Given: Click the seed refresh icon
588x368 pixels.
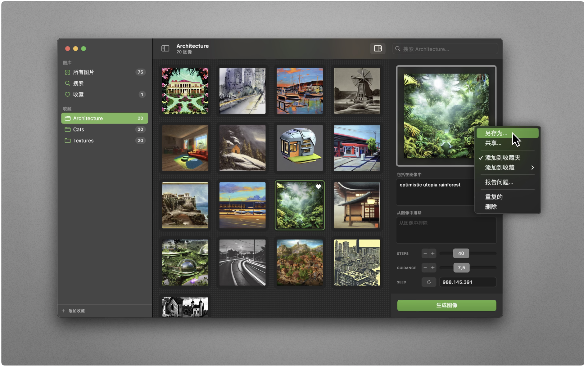Looking at the screenshot, I should click(429, 282).
